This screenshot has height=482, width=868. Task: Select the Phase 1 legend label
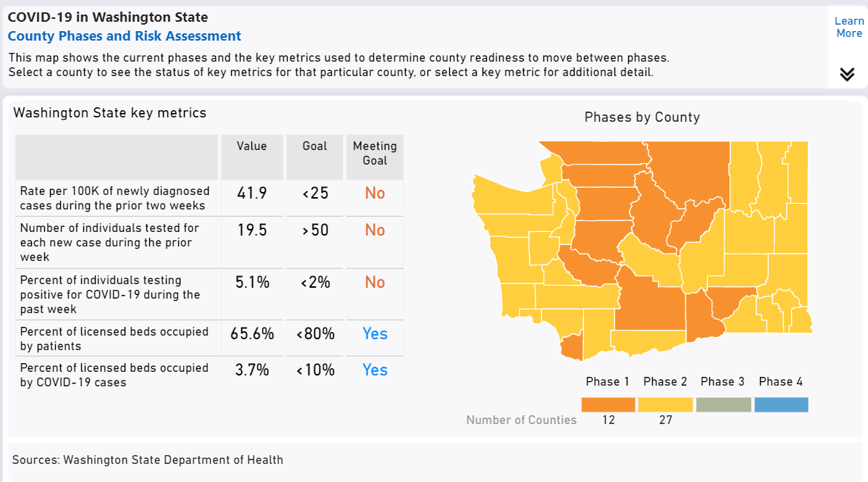point(607,381)
